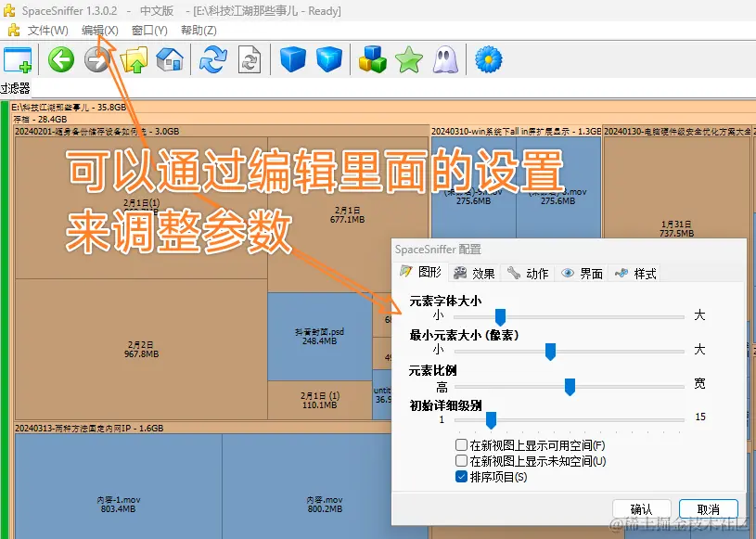The width and height of the screenshot is (756, 539).
Task: Click the solid blue cube (less detail) icon
Action: pos(293,59)
